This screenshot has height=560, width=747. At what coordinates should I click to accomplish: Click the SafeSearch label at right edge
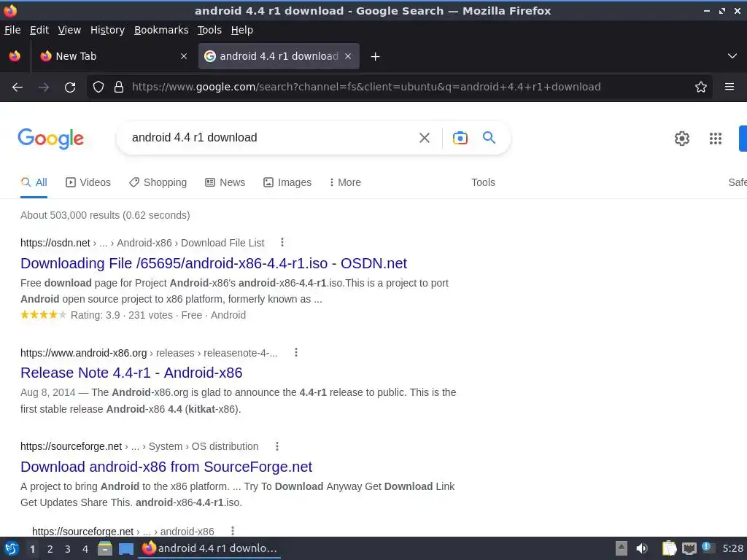pos(738,182)
